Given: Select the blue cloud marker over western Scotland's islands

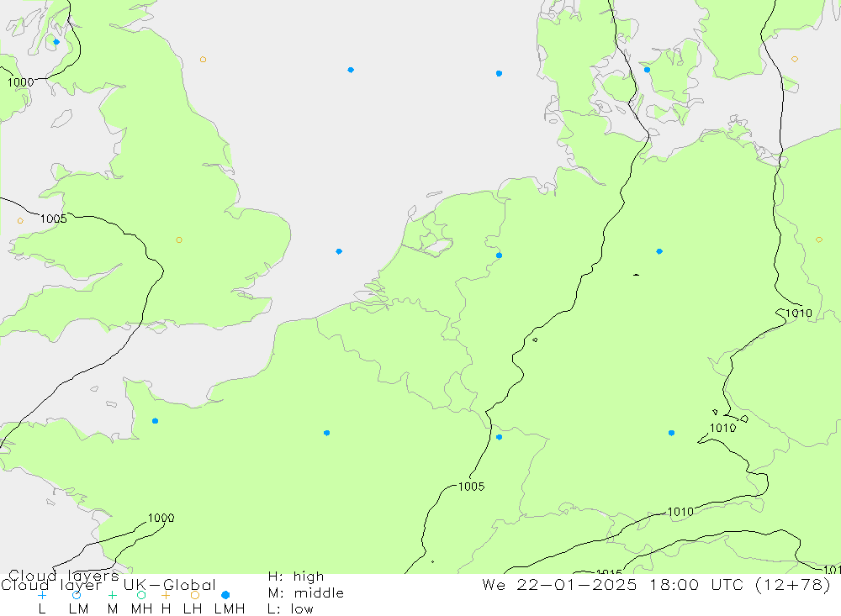Looking at the screenshot, I should tap(56, 42).
